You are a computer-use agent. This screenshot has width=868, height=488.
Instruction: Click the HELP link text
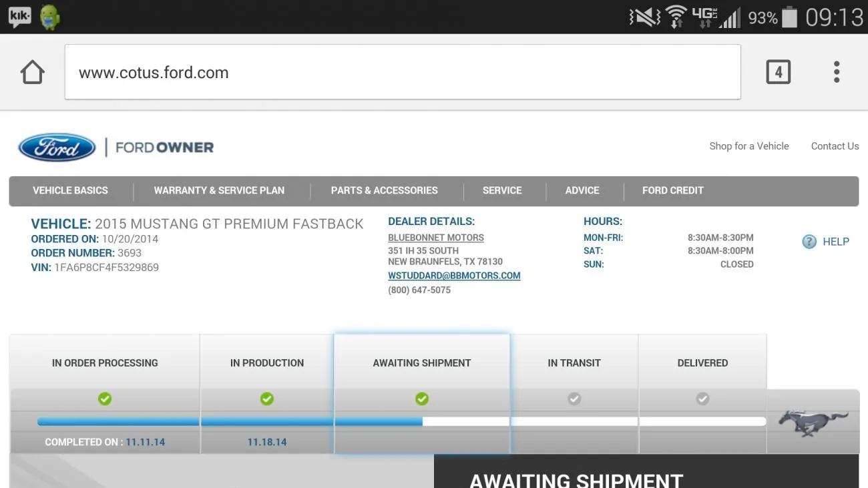point(836,242)
